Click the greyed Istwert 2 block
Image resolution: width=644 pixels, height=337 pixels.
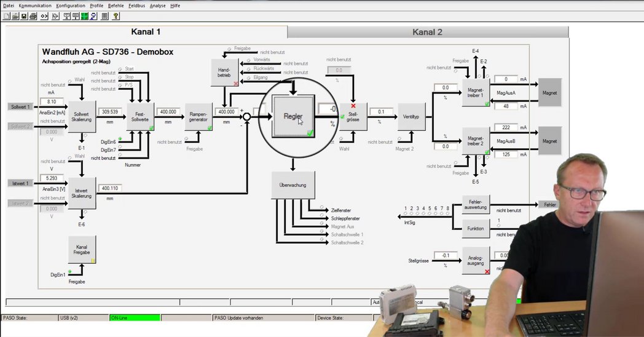[x=20, y=204]
